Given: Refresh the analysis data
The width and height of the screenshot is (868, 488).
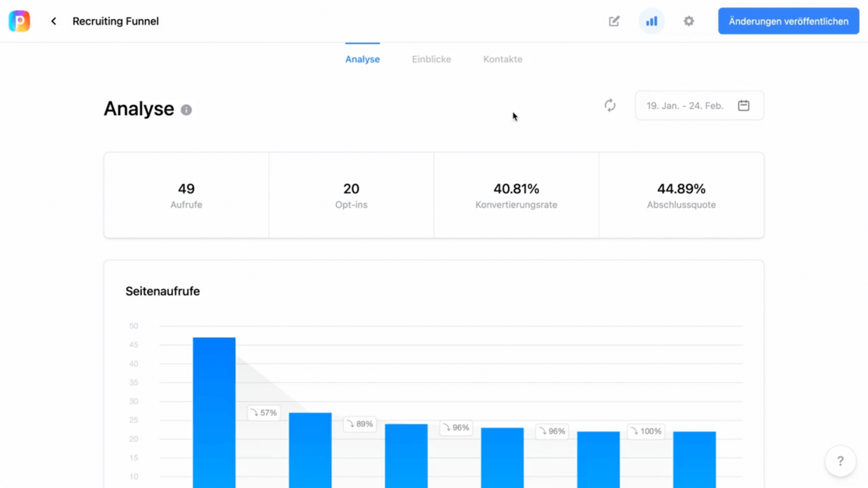Looking at the screenshot, I should (610, 105).
